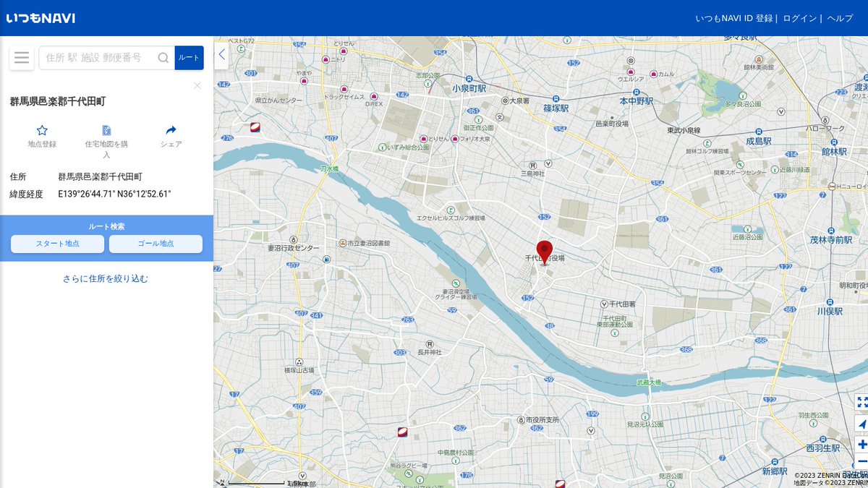The width and height of the screenshot is (868, 488).
Task: Click the DiREX shop icon
Action: pos(374,96)
